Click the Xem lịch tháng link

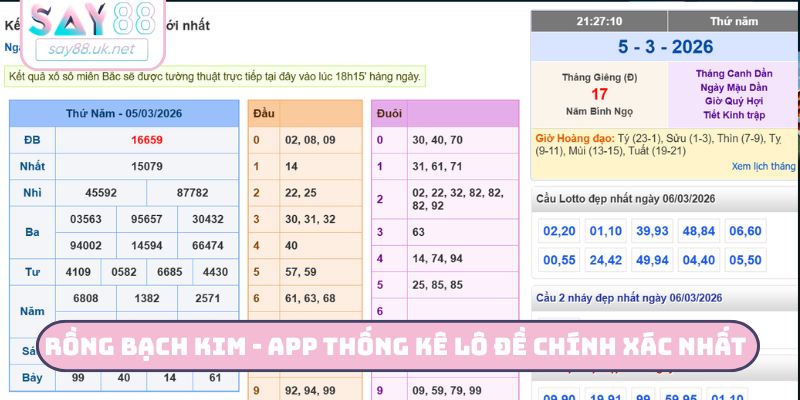coord(763,166)
